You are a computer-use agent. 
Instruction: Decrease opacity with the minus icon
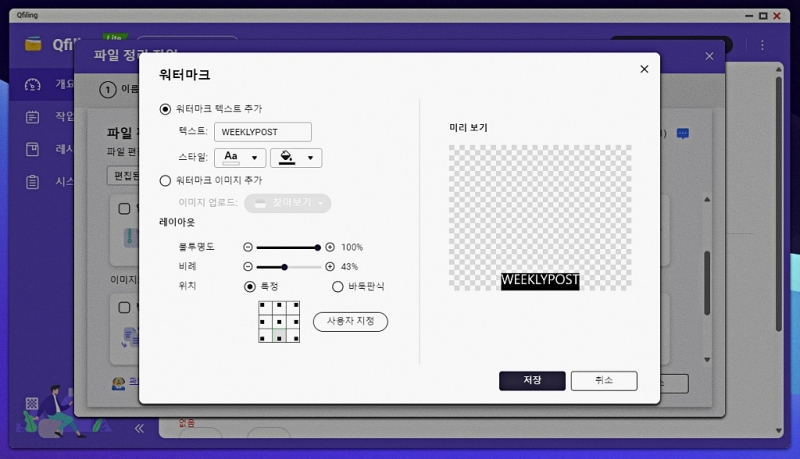[249, 247]
